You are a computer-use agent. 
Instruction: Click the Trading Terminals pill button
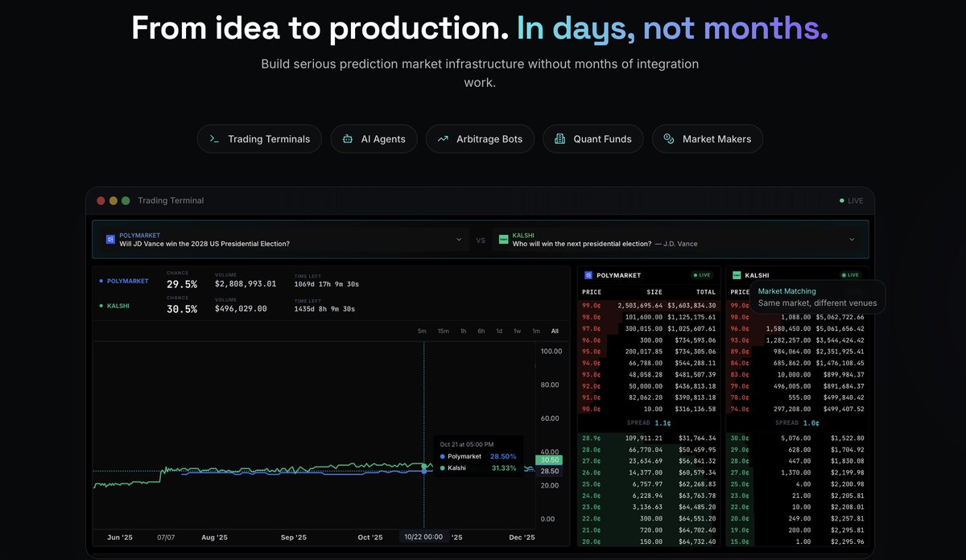click(259, 139)
